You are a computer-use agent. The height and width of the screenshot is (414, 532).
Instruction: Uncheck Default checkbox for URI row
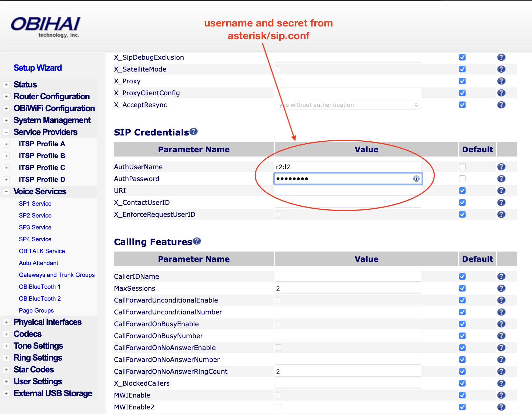click(462, 191)
